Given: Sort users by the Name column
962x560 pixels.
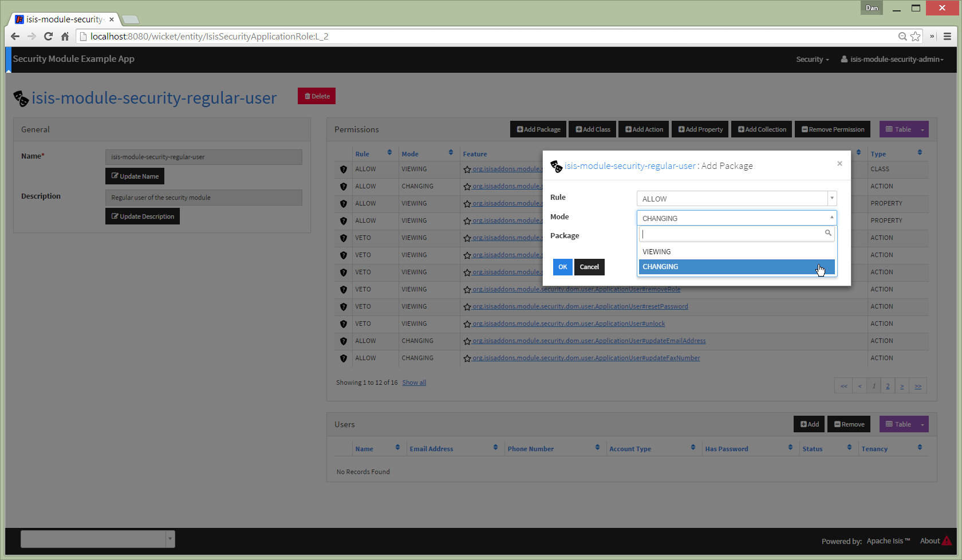Looking at the screenshot, I should (397, 447).
